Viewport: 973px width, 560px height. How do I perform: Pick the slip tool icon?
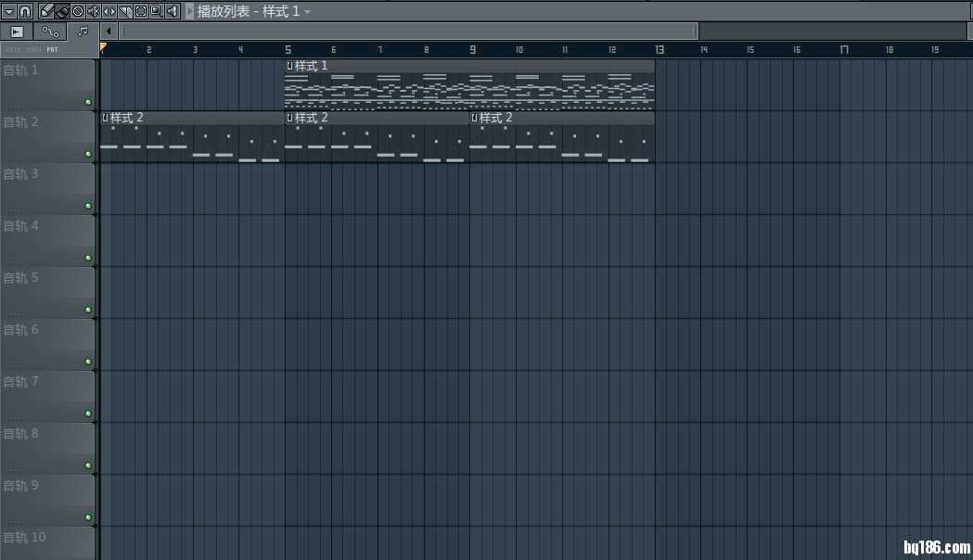pyautogui.click(x=109, y=11)
